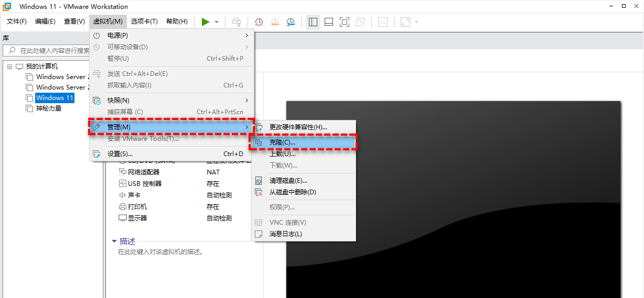Click the 清理磁盘 disk cleanup icon

259,181
